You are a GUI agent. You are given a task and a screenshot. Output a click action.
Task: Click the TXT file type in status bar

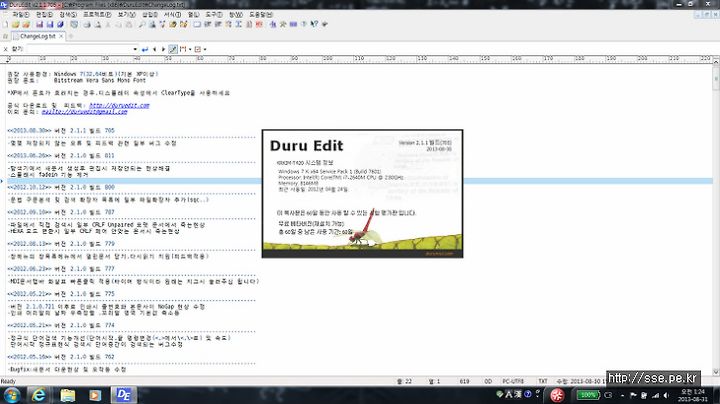click(543, 382)
